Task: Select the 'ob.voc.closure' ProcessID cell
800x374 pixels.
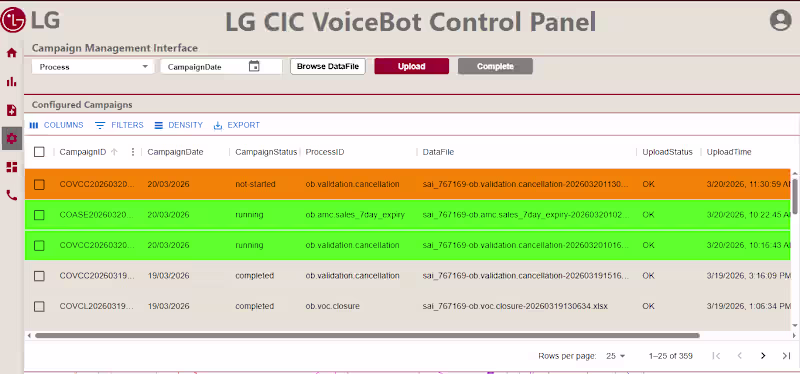Action: click(333, 307)
